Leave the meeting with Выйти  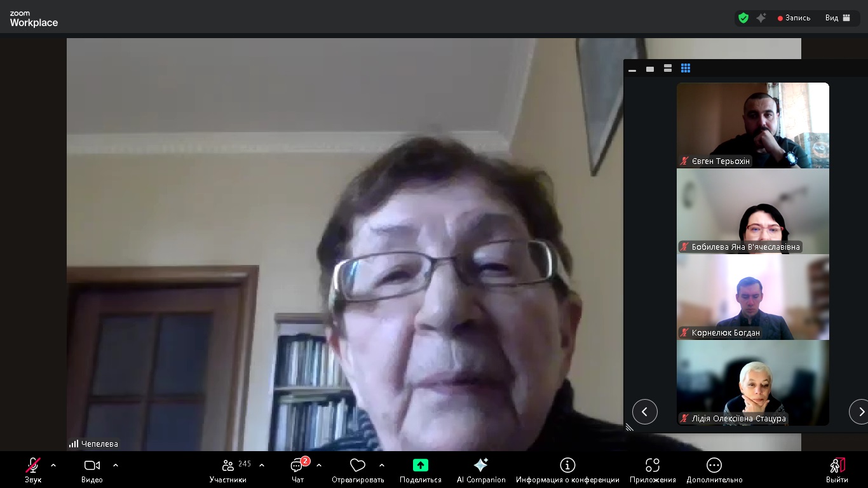(837, 469)
